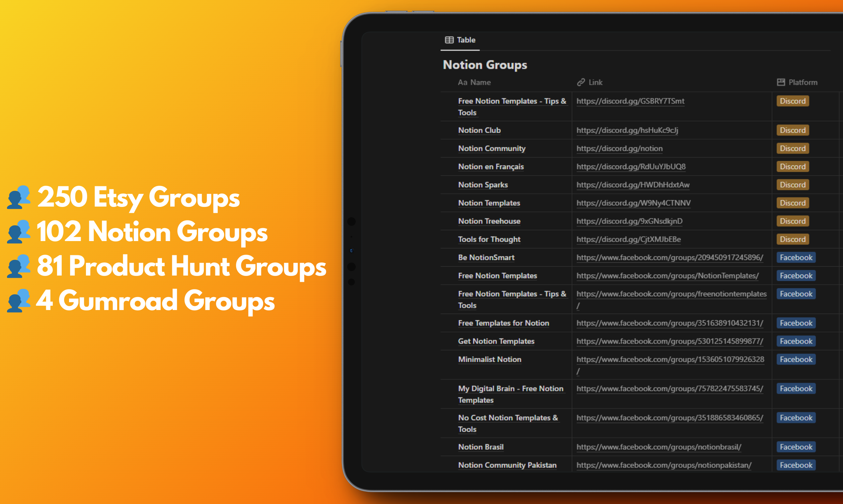Open link discord.gg/HWDhHdxtAw
Screen dimensions: 843x504
click(x=633, y=185)
